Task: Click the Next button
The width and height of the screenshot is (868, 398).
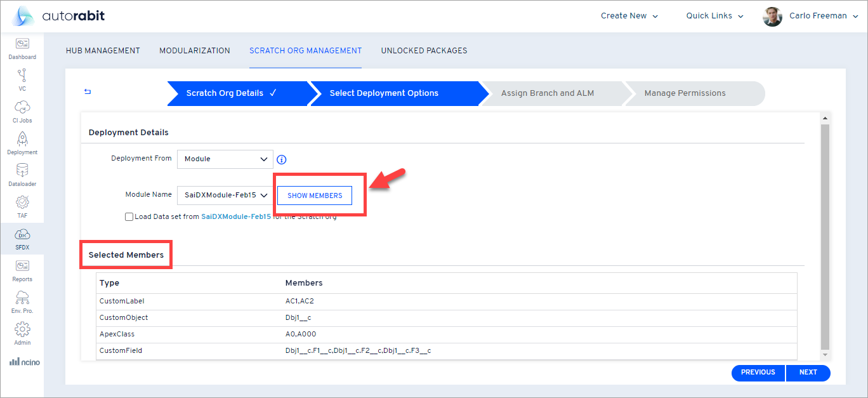Action: point(808,373)
